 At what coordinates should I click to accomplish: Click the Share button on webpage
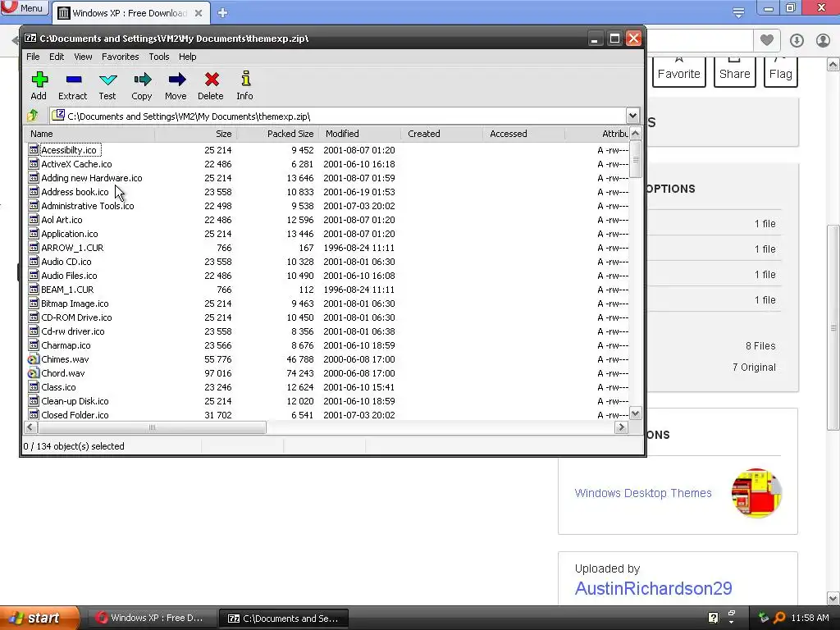(734, 72)
